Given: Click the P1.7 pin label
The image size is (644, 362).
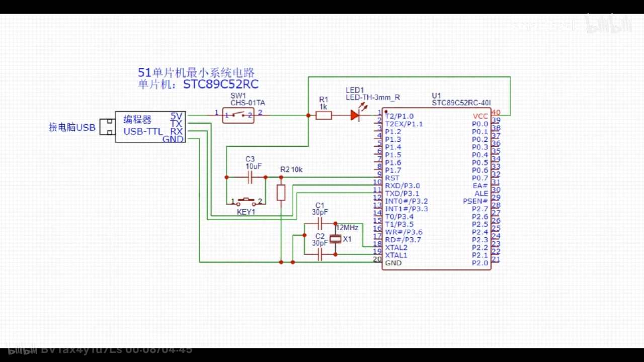Looking at the screenshot, I should click(x=393, y=170).
